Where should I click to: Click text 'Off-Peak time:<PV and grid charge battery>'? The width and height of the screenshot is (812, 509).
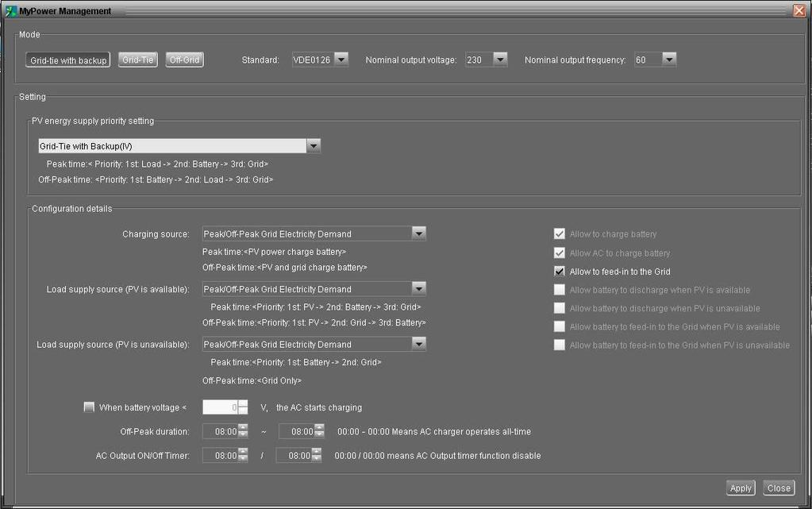coord(285,268)
